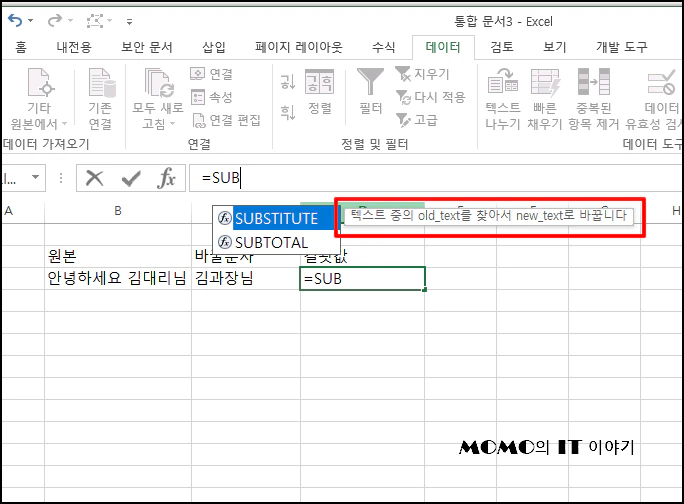This screenshot has width=684, height=504.
Task: Open the 검토 ribbon tab
Action: [502, 47]
